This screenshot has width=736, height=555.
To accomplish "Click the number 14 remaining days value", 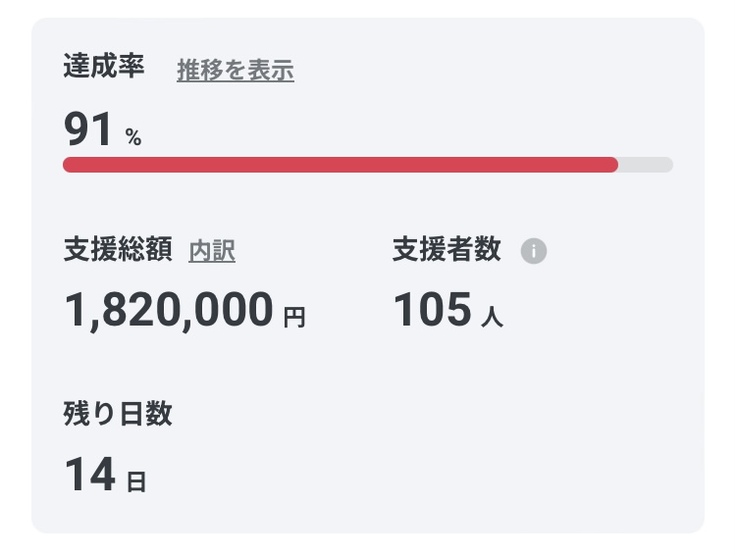I will pyautogui.click(x=89, y=474).
